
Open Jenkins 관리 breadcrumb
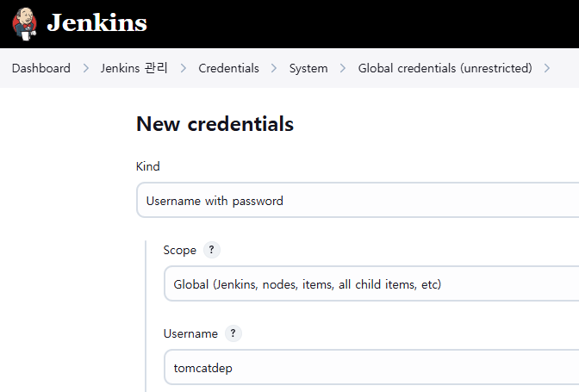click(134, 68)
